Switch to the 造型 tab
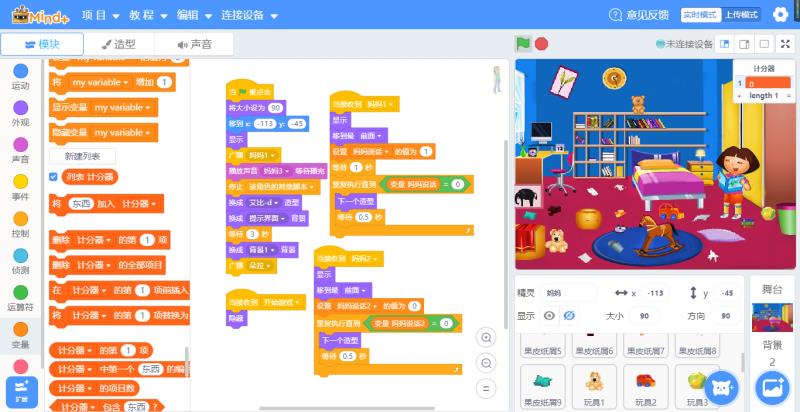The image size is (800, 412). click(119, 44)
